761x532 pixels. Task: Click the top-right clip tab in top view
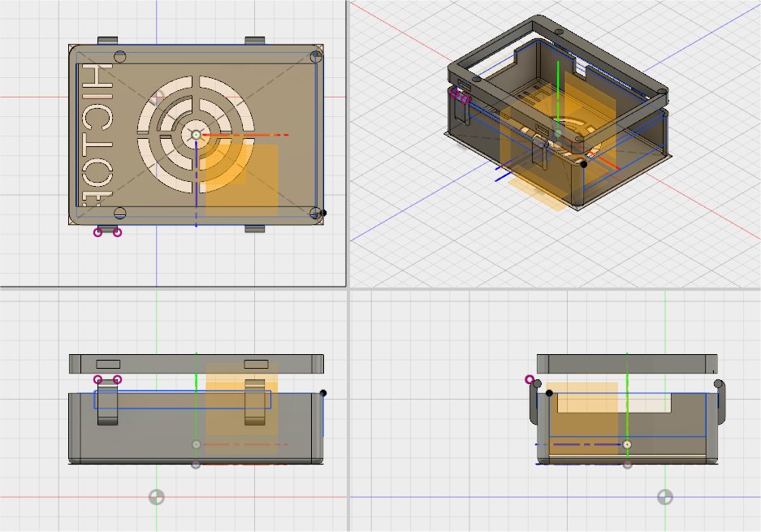254,40
